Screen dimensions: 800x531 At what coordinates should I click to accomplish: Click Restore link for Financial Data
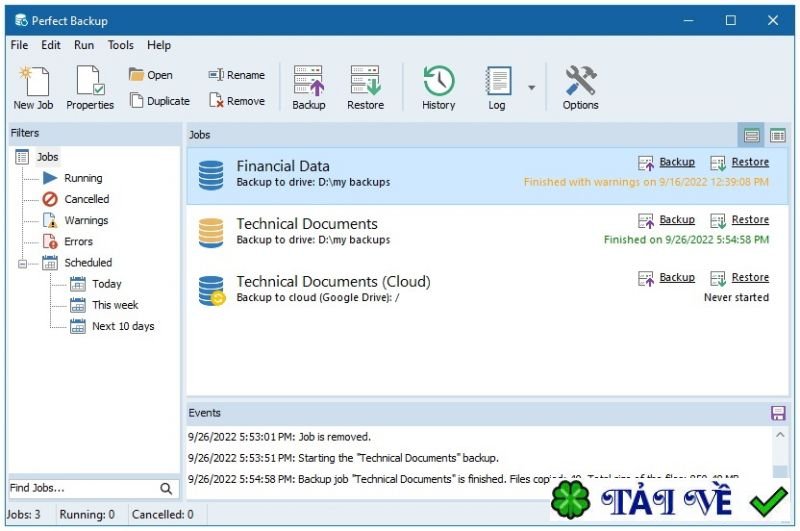750,162
